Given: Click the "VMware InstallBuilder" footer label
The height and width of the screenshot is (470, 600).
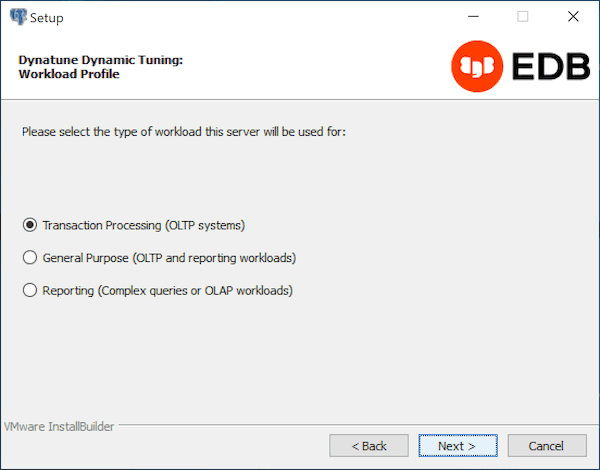Looking at the screenshot, I should pos(59,426).
